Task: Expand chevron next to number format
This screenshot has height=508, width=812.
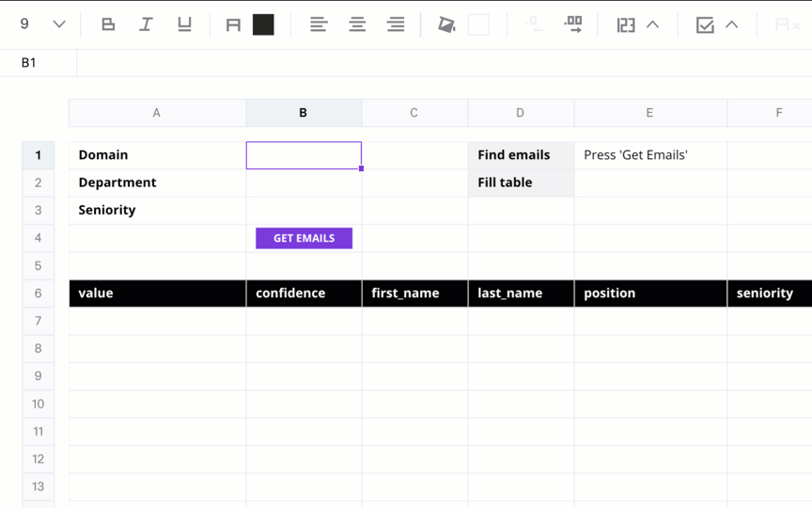Action: pyautogui.click(x=652, y=24)
